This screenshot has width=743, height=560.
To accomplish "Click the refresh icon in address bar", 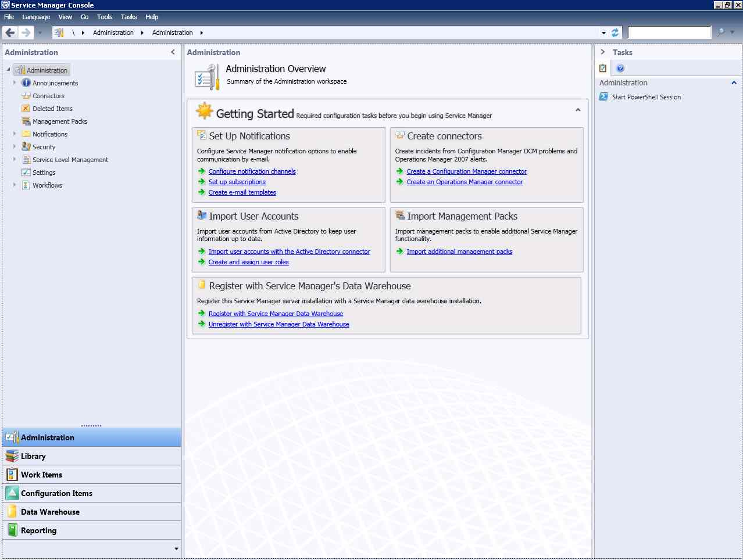I will pos(615,33).
